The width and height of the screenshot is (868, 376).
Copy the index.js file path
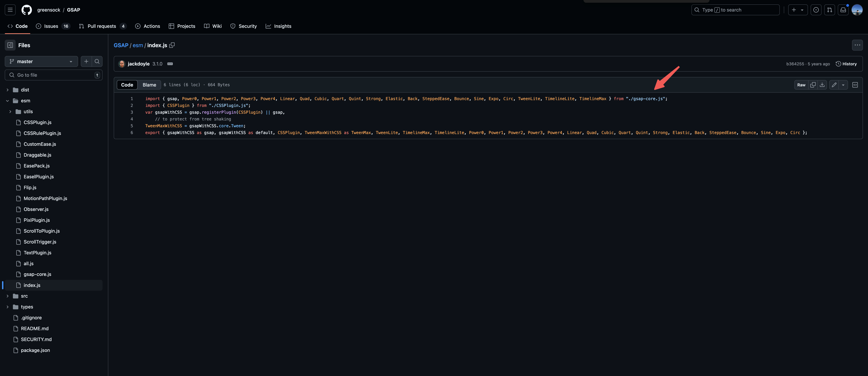[x=172, y=45]
